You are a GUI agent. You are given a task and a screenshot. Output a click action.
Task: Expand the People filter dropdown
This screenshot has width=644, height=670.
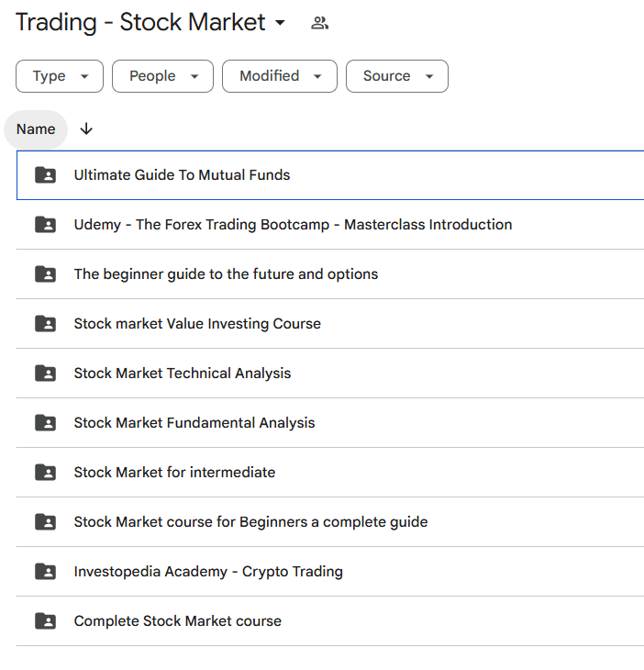click(x=162, y=76)
